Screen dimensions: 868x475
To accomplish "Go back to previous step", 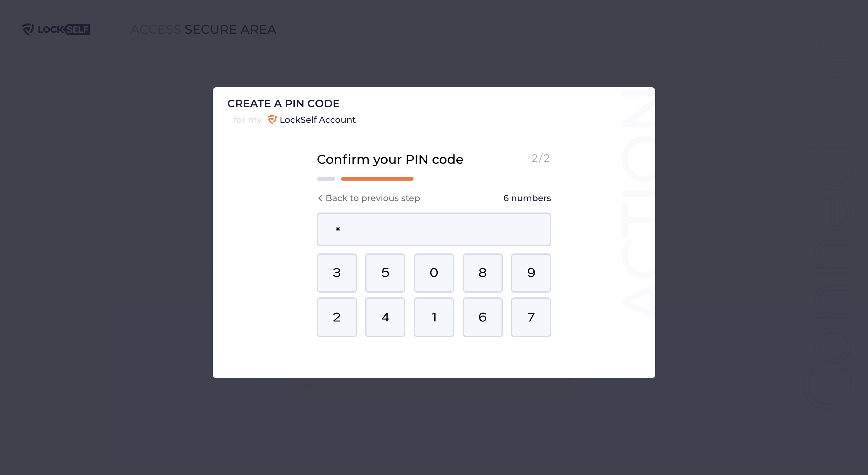I will (x=369, y=198).
